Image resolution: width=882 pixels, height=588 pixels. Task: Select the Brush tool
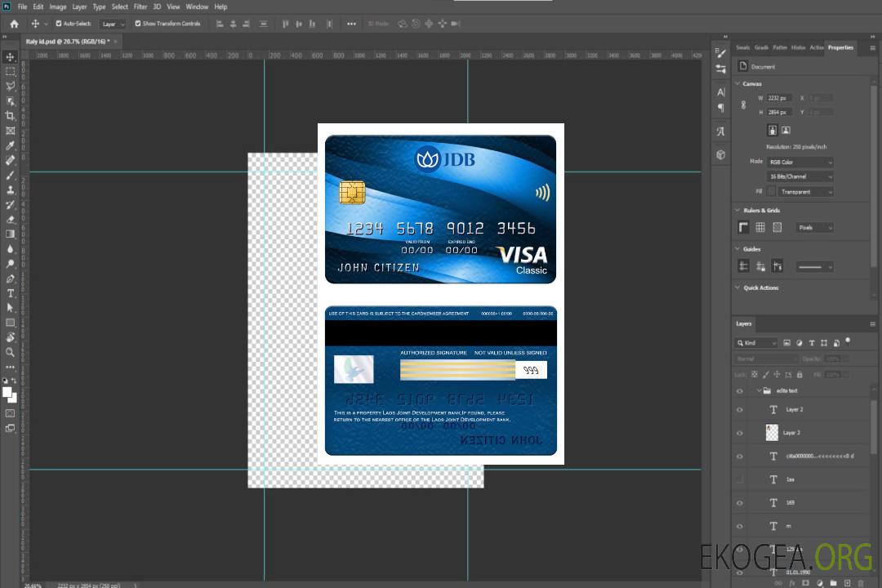point(10,175)
